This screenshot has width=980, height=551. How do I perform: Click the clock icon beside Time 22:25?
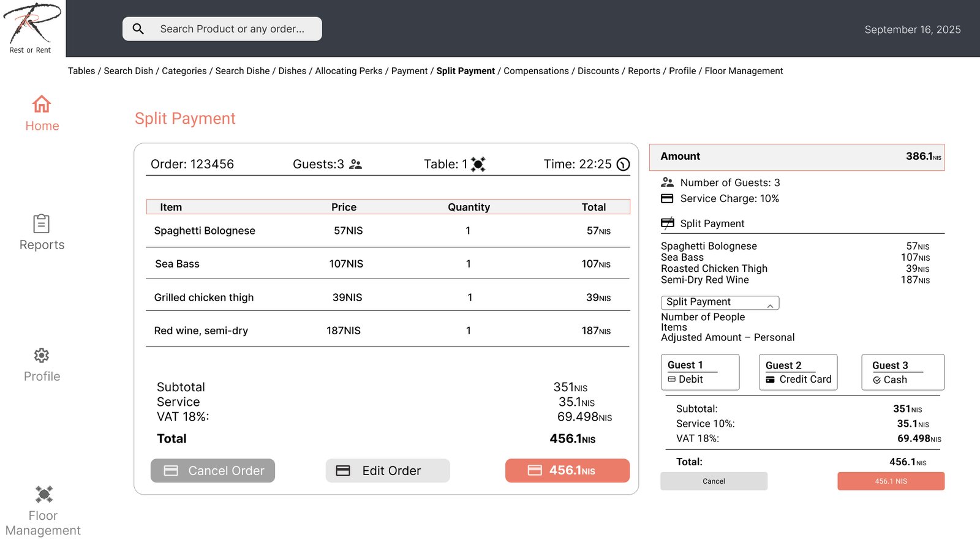click(x=623, y=164)
